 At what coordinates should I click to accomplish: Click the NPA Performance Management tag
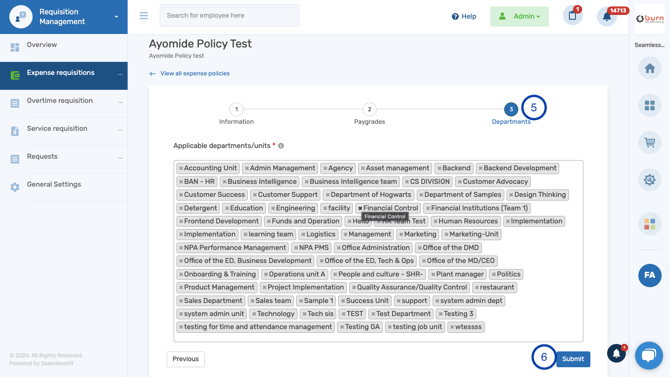233,248
